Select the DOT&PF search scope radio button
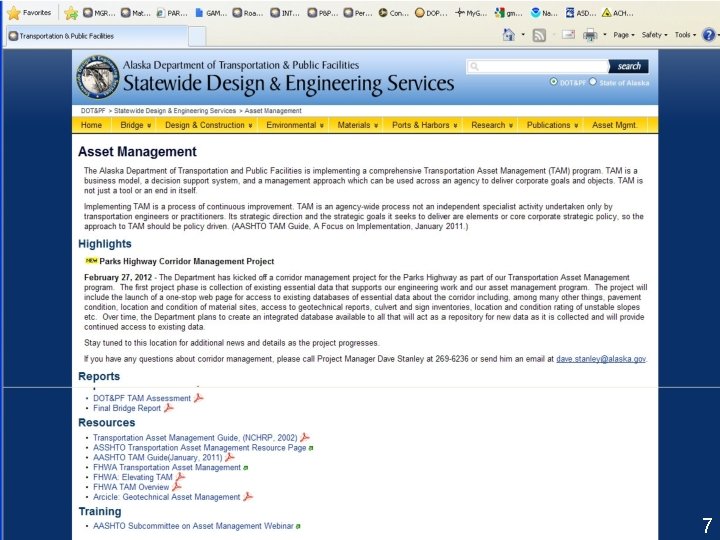This screenshot has width=720, height=540. pos(554,81)
